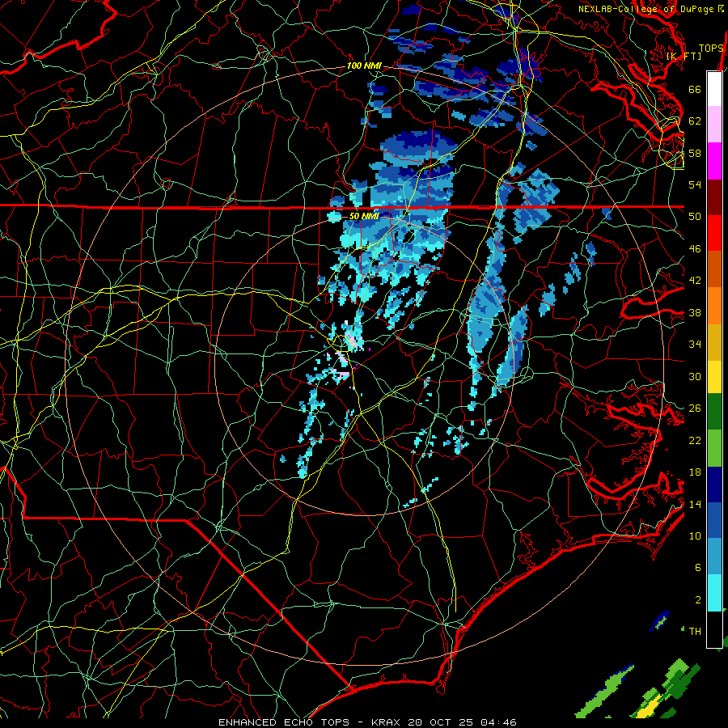The height and width of the screenshot is (728, 728).
Task: Click the 'TOPS' legend title
Action: click(x=711, y=48)
